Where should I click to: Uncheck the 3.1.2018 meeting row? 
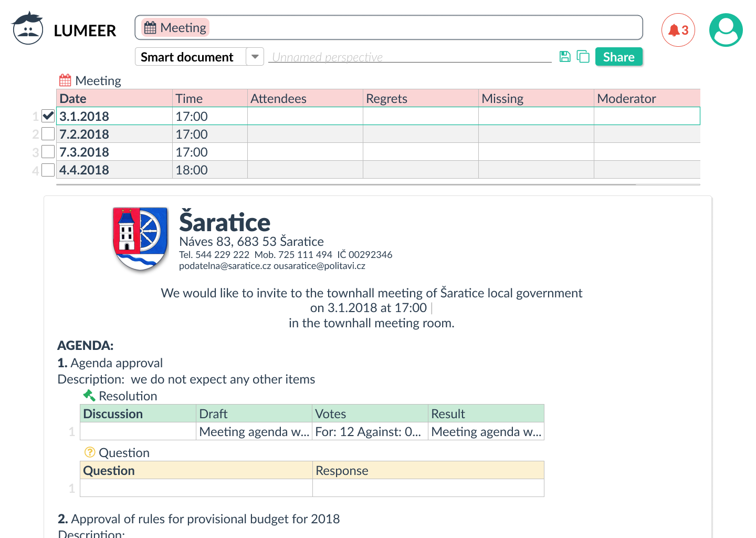click(x=48, y=116)
